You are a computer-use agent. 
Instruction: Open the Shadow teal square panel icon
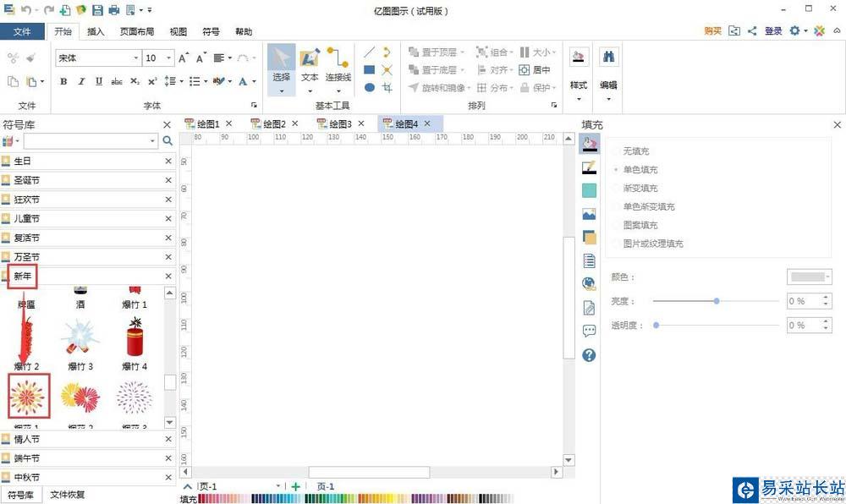589,190
